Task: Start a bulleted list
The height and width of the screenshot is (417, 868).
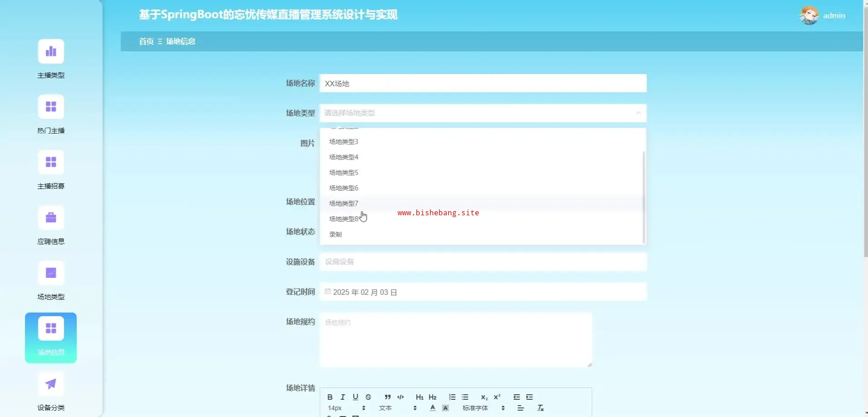Action: pyautogui.click(x=465, y=397)
